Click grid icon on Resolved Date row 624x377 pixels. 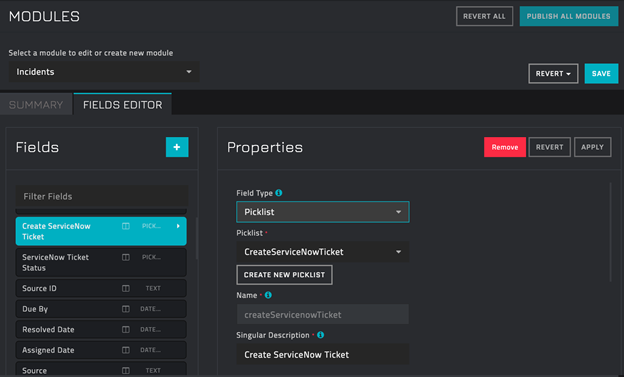(x=126, y=330)
